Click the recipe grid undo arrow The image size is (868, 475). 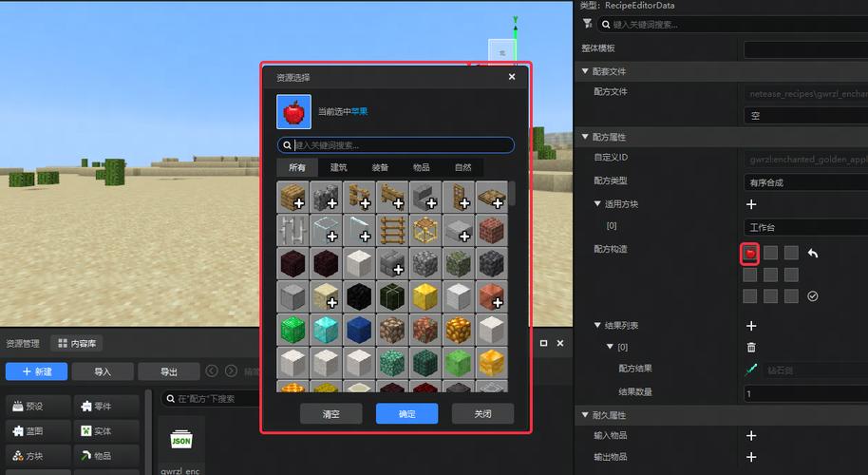tap(813, 253)
